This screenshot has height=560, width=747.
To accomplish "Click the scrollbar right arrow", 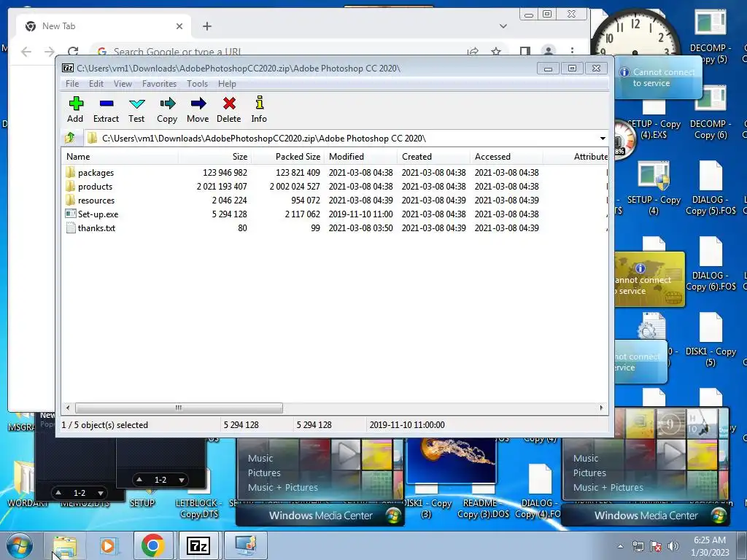I will tap(601, 408).
